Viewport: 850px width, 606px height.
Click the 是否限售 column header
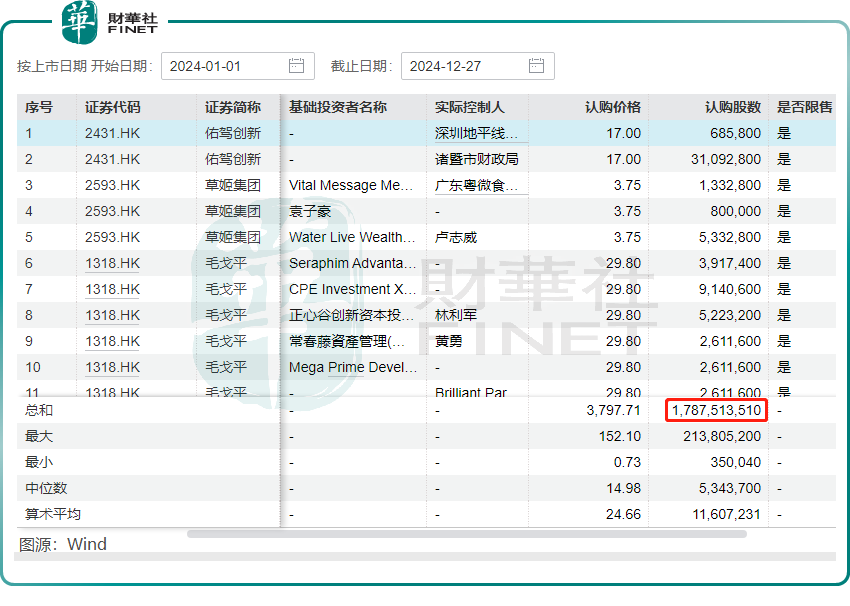[803, 107]
